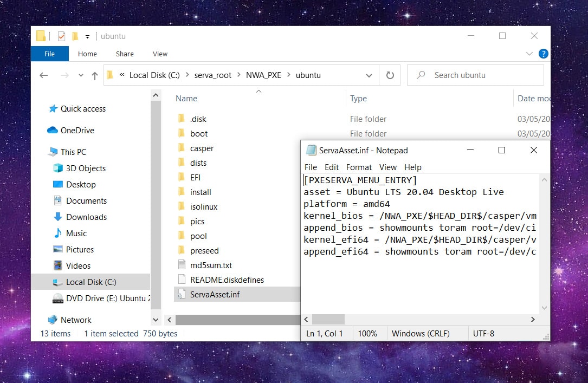Switch to the Share ribbon tab

[x=125, y=54]
